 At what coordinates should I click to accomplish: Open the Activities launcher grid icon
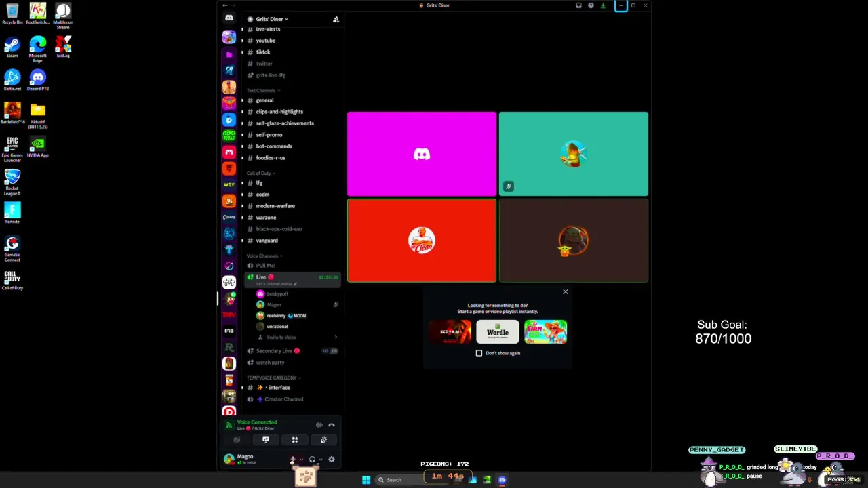tap(295, 440)
